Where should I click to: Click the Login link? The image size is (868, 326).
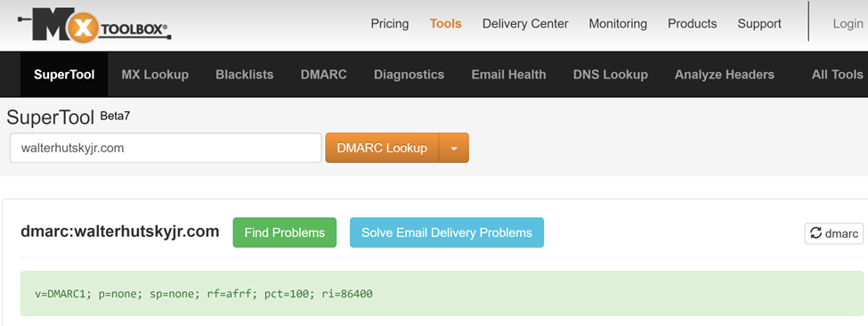848,24
